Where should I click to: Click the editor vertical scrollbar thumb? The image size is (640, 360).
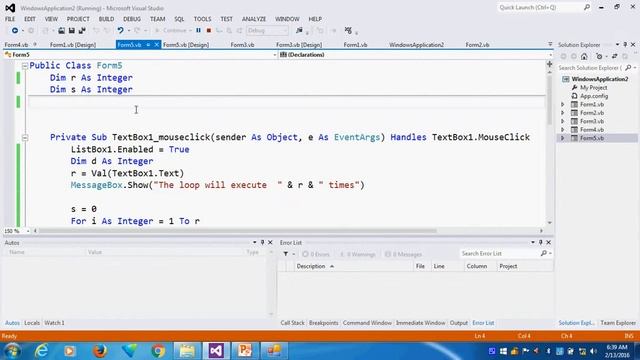(549, 99)
